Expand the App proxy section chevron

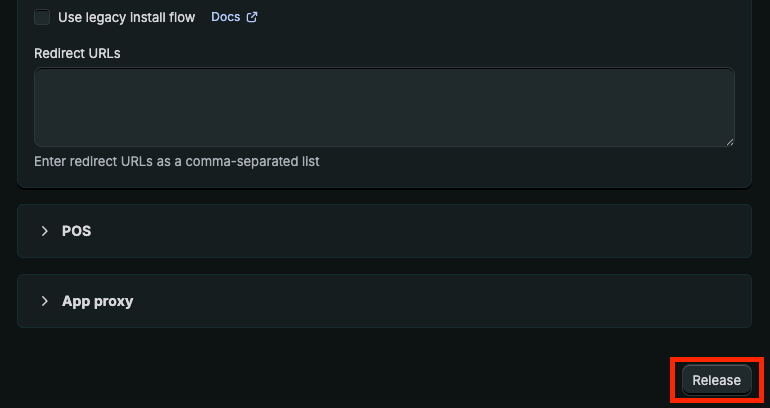click(44, 301)
